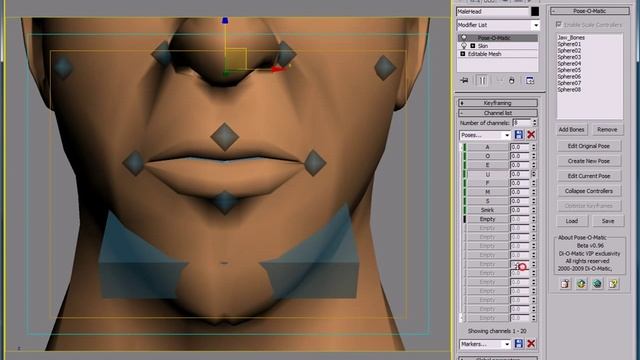
Task: Click the O channel button
Action: pyautogui.click(x=487, y=156)
